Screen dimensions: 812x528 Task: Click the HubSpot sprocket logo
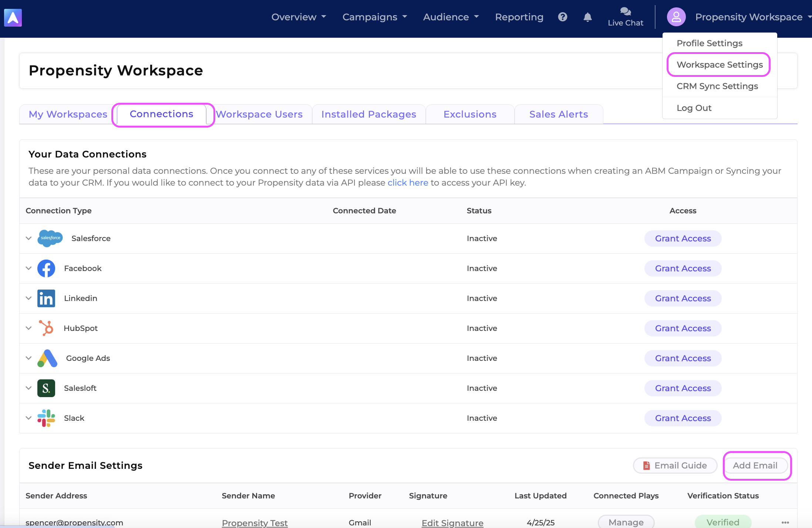click(46, 328)
